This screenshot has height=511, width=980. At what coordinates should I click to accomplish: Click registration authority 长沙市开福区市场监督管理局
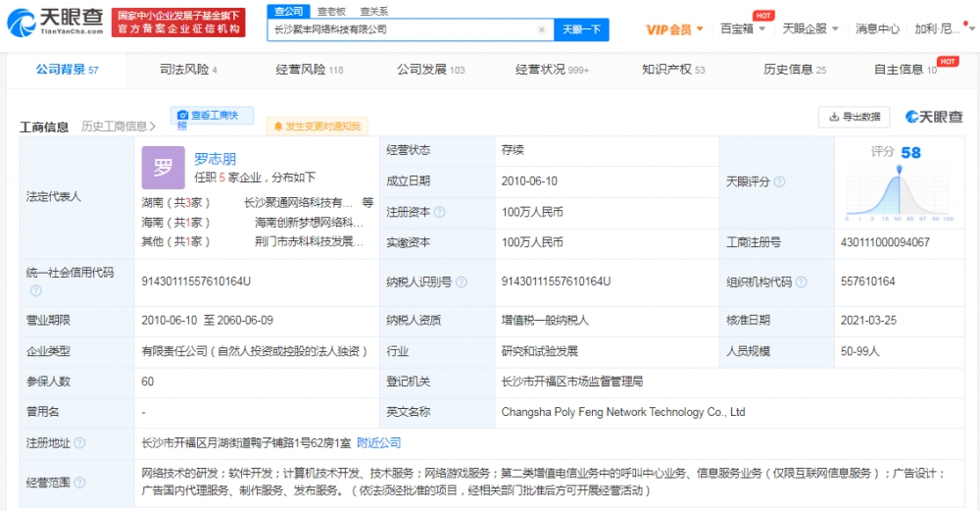click(572, 382)
